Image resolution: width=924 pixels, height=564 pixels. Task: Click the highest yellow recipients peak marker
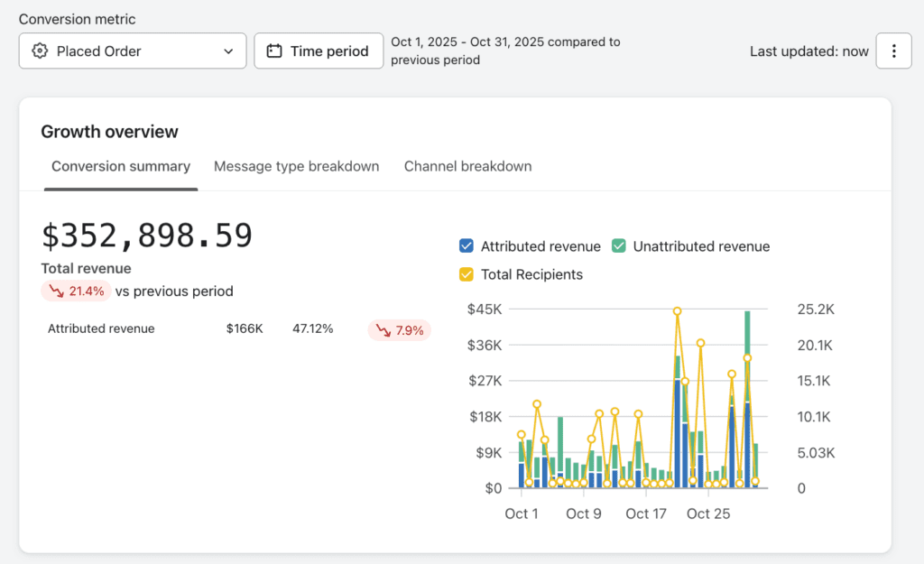coord(677,311)
